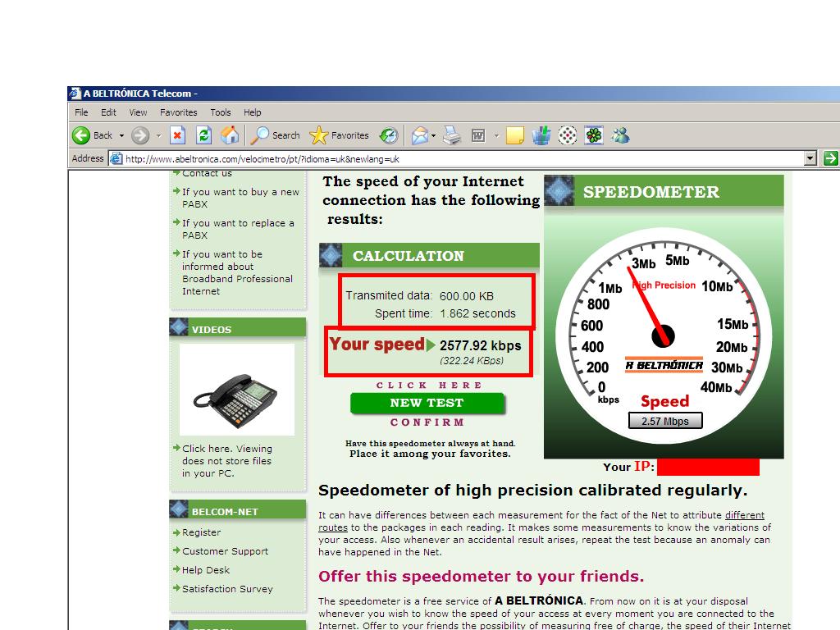This screenshot has height=630, width=840.
Task: Click the BELCOM-NET sidebar header
Action: click(x=237, y=510)
